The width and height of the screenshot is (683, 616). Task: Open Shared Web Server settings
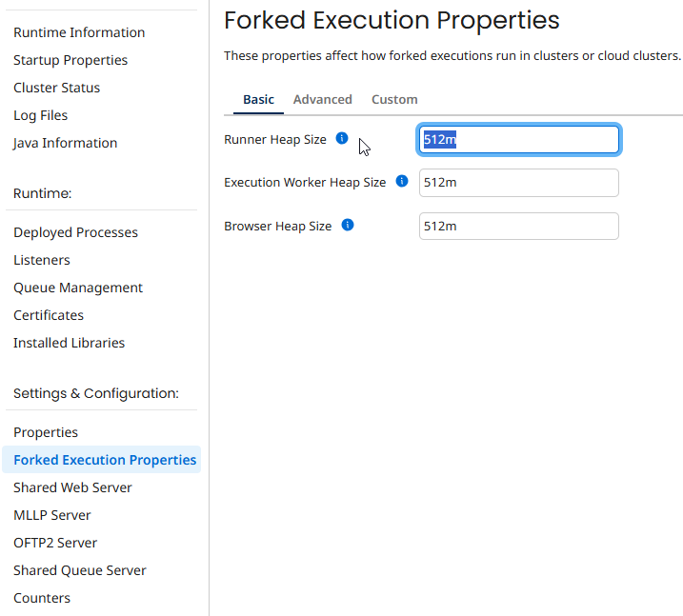point(72,487)
